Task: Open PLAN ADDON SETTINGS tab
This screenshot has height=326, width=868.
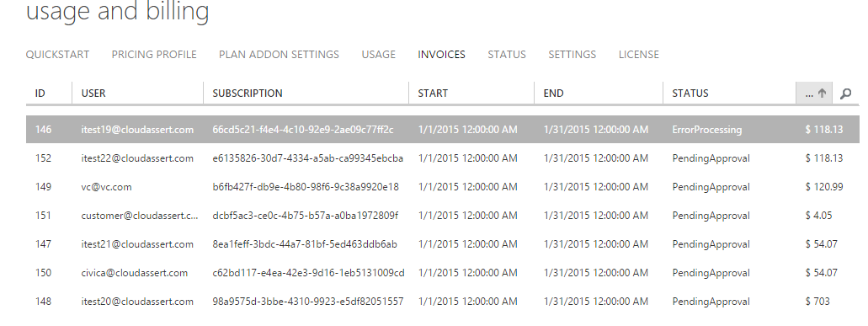Action: [x=279, y=54]
